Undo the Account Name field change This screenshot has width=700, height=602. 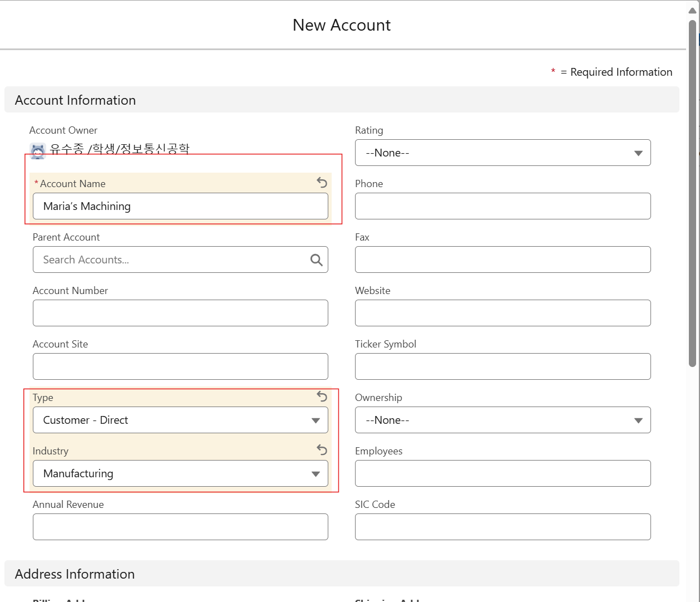tap(322, 182)
